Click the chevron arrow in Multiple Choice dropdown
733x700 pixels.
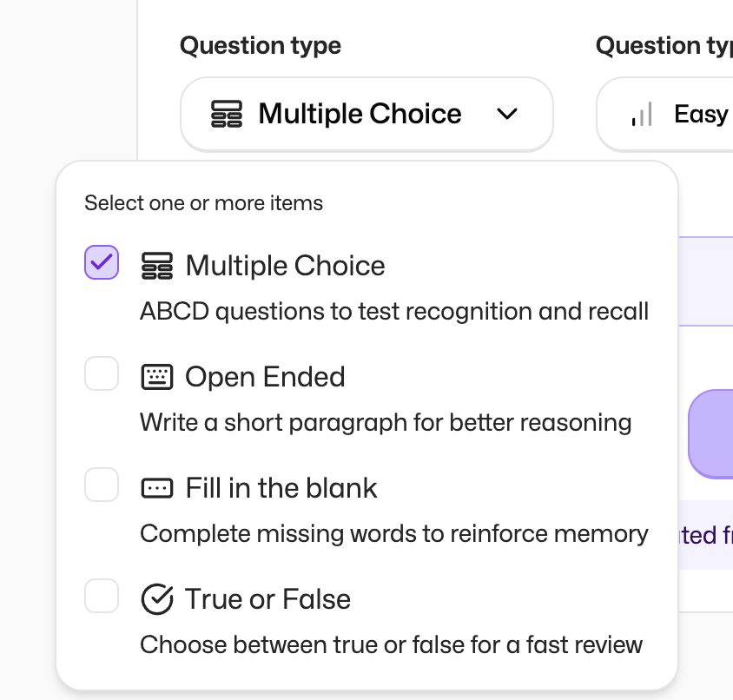(507, 114)
